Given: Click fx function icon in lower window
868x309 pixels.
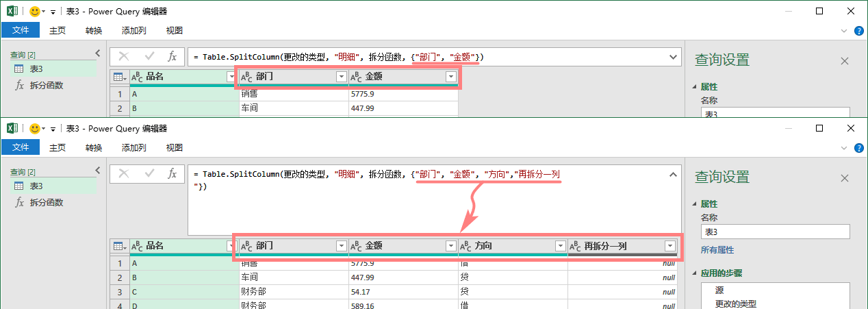Looking at the screenshot, I should click(x=173, y=173).
